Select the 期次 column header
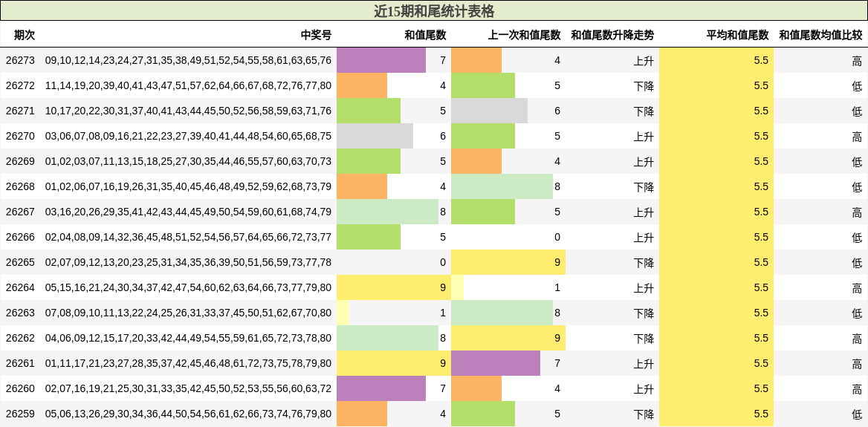Screen dimensions: 868x427 pyautogui.click(x=25, y=36)
